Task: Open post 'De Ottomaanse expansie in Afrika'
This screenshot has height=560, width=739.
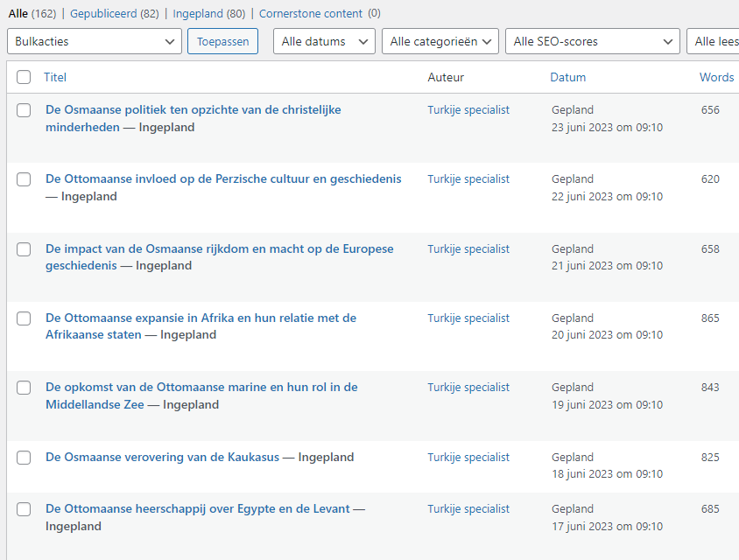Action: click(201, 325)
